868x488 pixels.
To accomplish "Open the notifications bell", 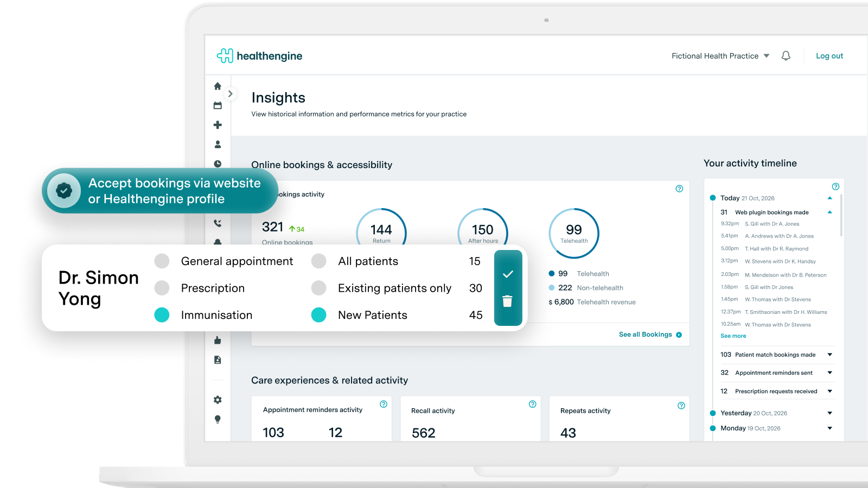I will (786, 56).
